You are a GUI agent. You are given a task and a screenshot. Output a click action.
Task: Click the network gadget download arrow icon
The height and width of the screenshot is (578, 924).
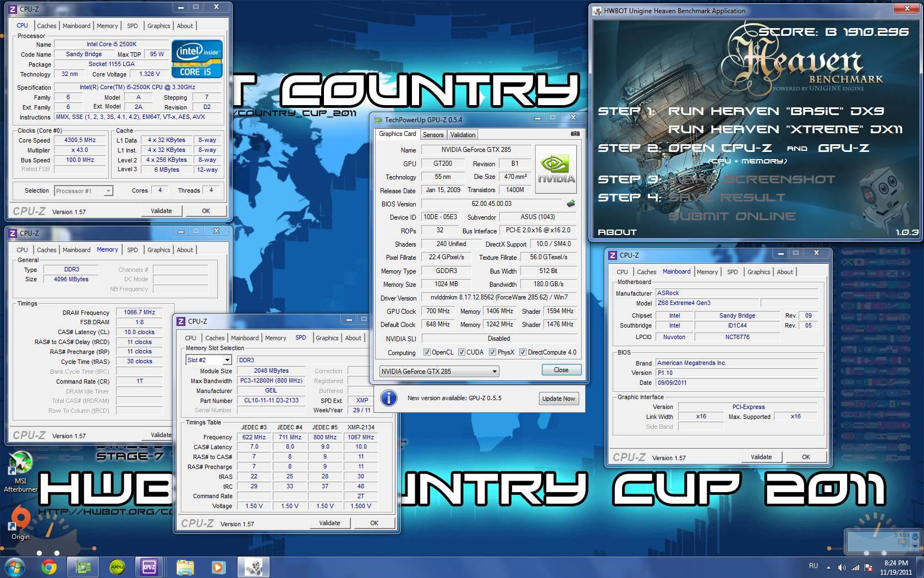coord(915,536)
